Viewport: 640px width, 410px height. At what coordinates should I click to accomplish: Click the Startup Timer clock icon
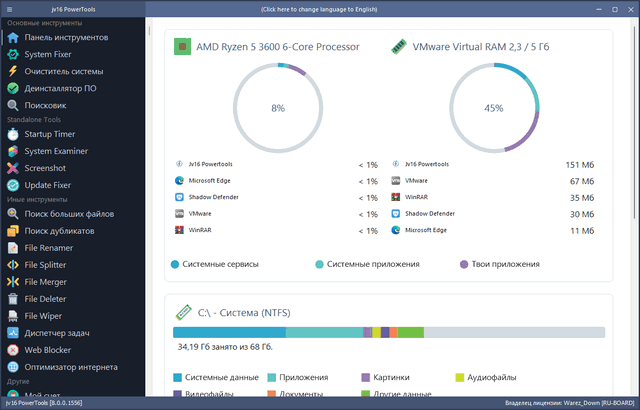tap(13, 134)
